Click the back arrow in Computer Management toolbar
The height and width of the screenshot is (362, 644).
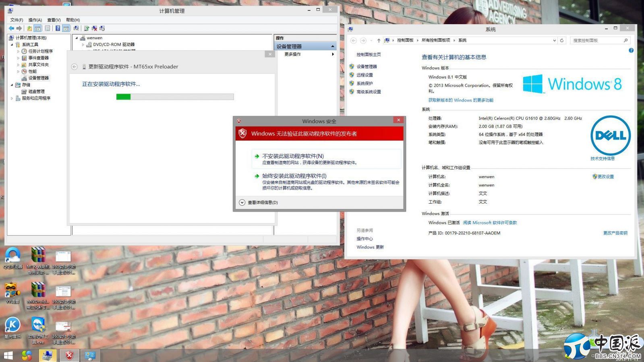pyautogui.click(x=11, y=28)
